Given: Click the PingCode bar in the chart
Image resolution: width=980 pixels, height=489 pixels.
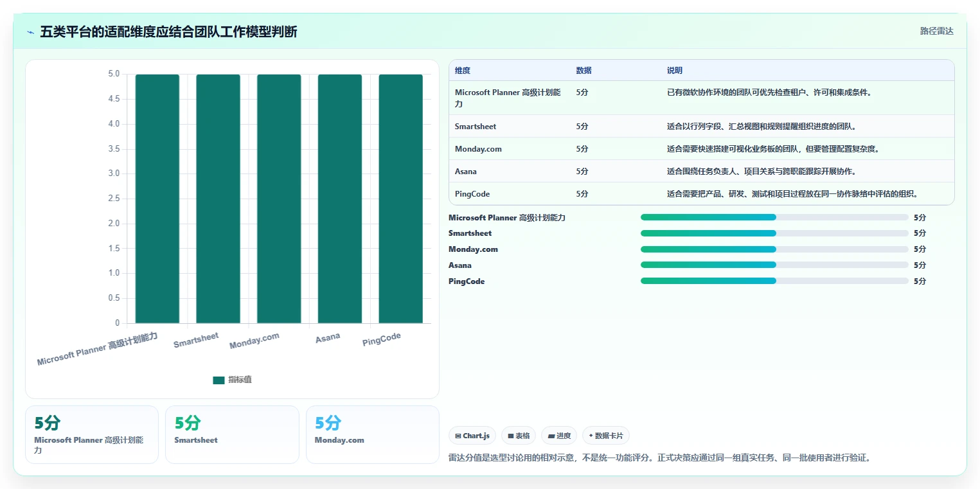Looking at the screenshot, I should pyautogui.click(x=400, y=199).
